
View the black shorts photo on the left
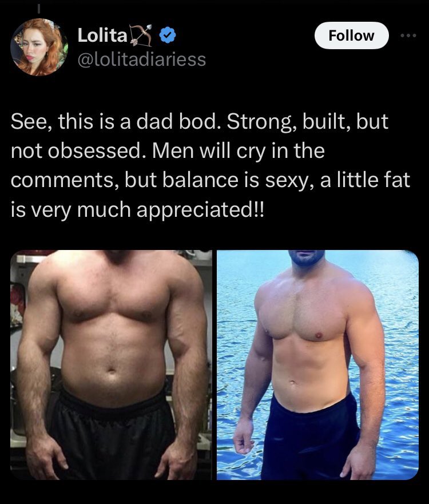pyautogui.click(x=111, y=365)
